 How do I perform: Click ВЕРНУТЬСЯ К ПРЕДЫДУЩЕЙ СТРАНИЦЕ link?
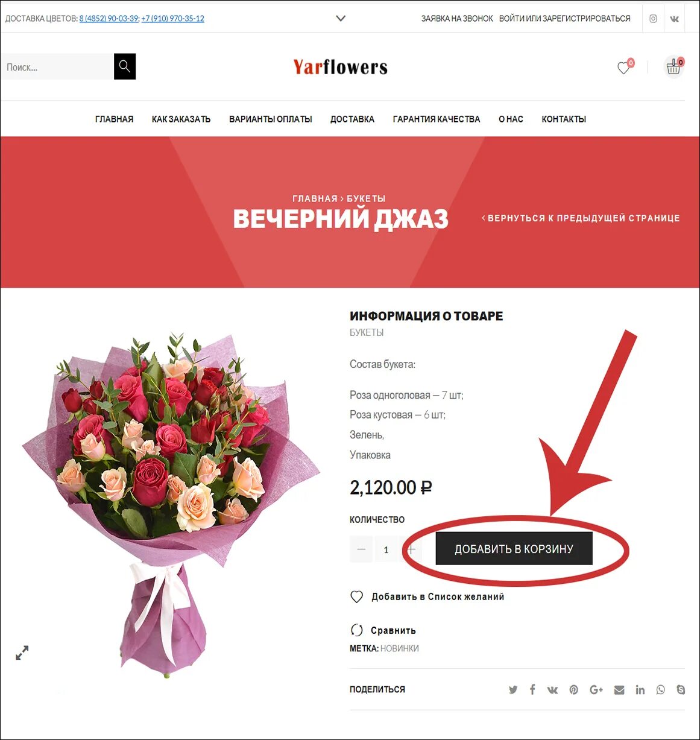click(x=581, y=218)
